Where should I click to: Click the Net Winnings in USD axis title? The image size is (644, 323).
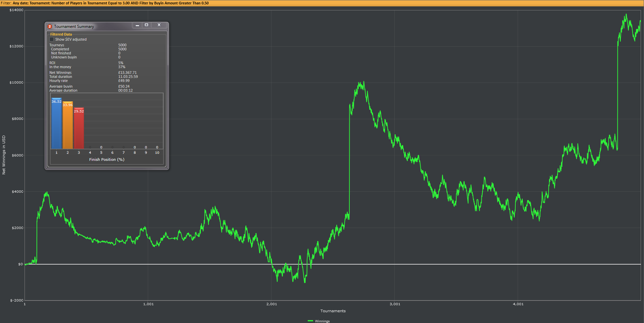point(4,155)
